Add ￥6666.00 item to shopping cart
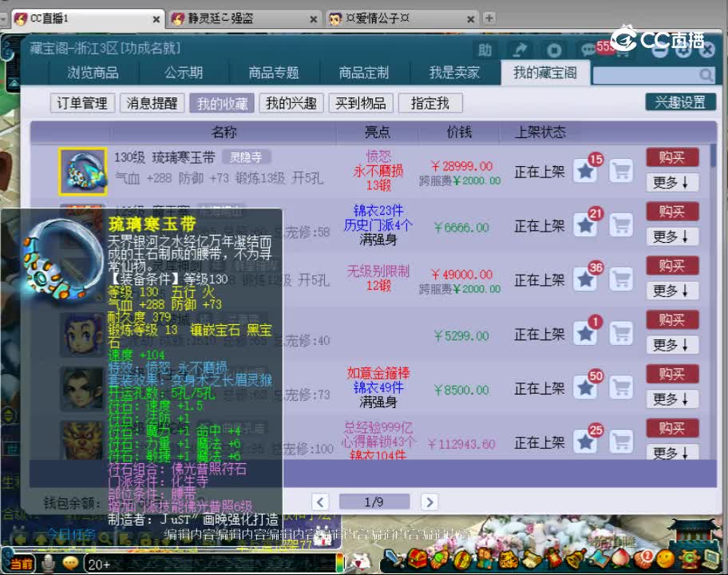 [x=621, y=226]
